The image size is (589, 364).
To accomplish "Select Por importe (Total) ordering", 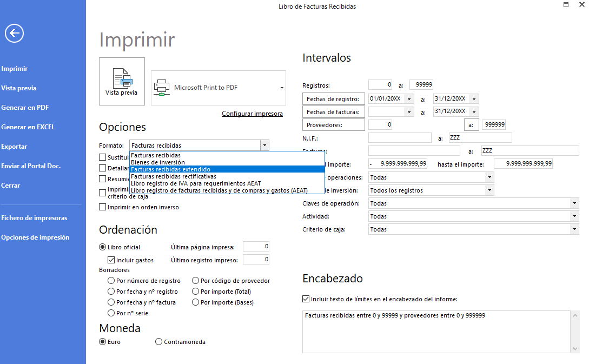I will click(x=195, y=292).
